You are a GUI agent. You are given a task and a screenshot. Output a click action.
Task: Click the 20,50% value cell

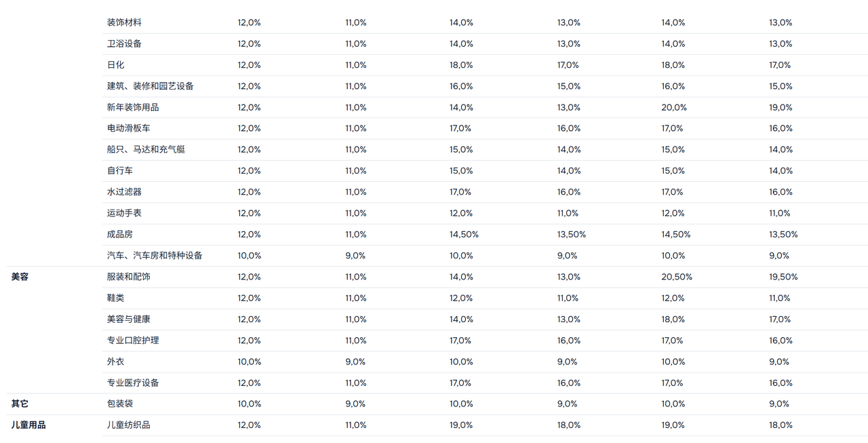[x=677, y=277]
